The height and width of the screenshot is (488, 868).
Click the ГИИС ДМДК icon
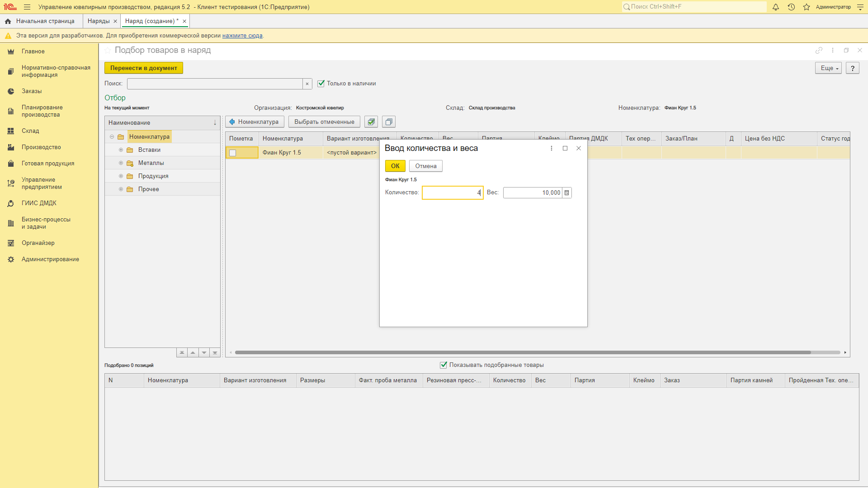pyautogui.click(x=11, y=203)
